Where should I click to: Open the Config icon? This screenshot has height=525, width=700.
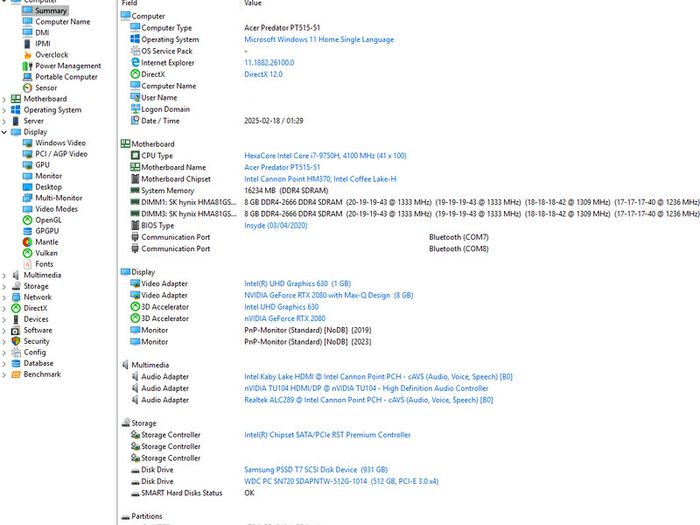[x=16, y=352]
